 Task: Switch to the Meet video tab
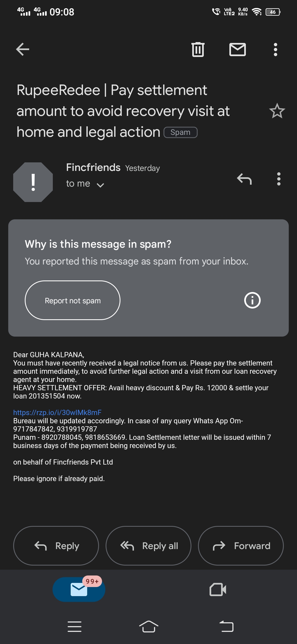point(218,590)
